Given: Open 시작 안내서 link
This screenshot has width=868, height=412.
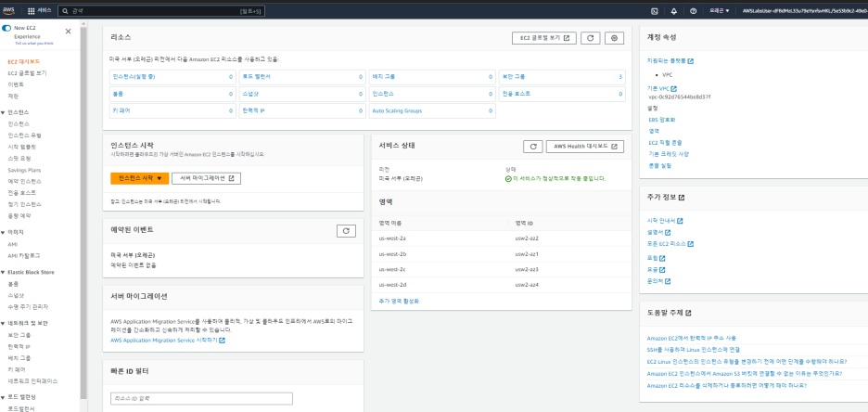Looking at the screenshot, I should (665, 221).
